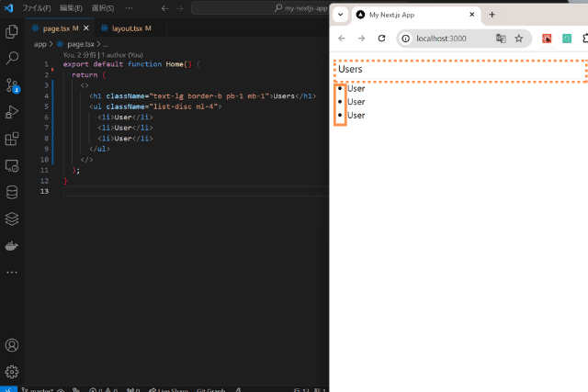This screenshot has width=588, height=392.
Task: Click the first User list item on page
Action: pyautogui.click(x=356, y=88)
